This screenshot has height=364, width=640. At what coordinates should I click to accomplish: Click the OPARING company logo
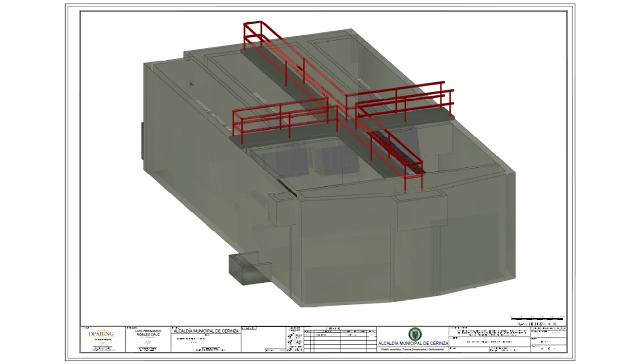coord(101,333)
